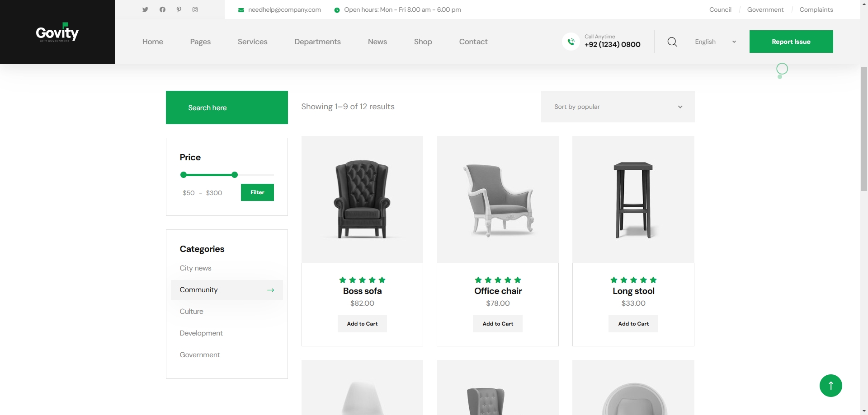The width and height of the screenshot is (868, 415).
Task: Open the Departments menu
Action: (318, 42)
